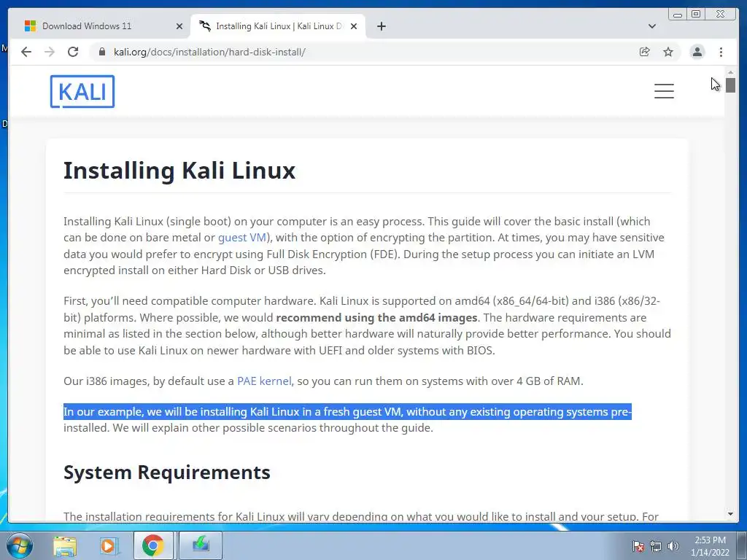
Task: Click the address bar URL
Action: tap(209, 52)
